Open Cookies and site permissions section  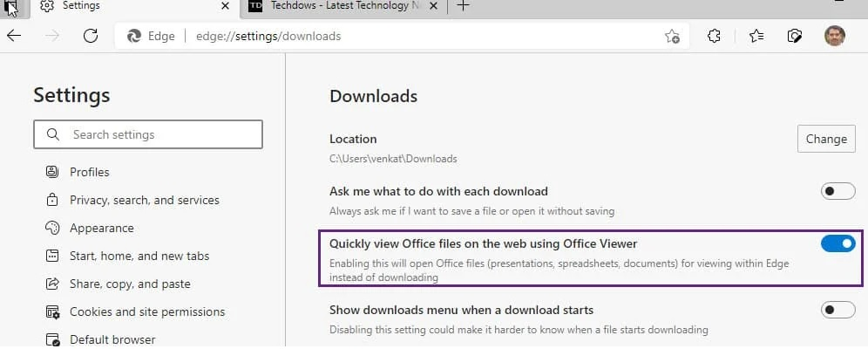click(x=147, y=311)
